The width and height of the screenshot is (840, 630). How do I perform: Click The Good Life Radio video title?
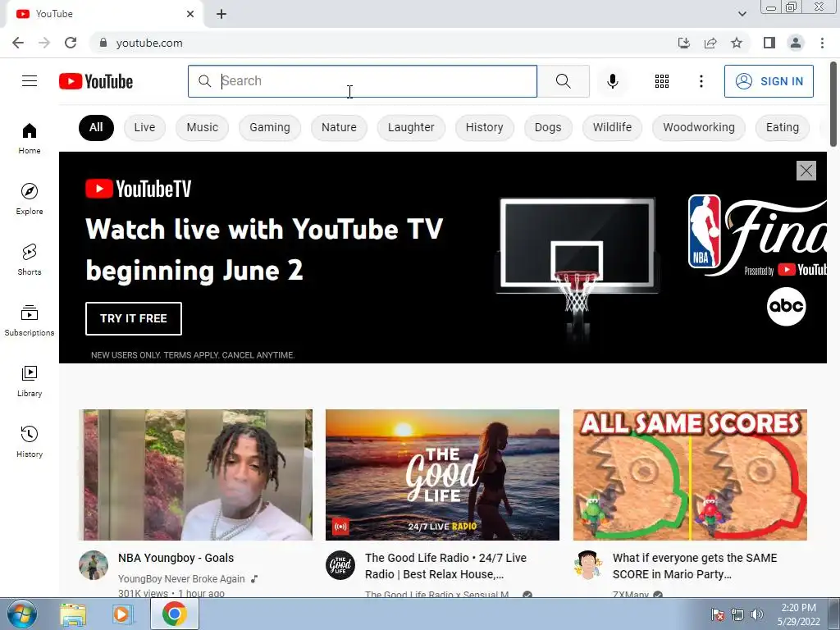445,566
